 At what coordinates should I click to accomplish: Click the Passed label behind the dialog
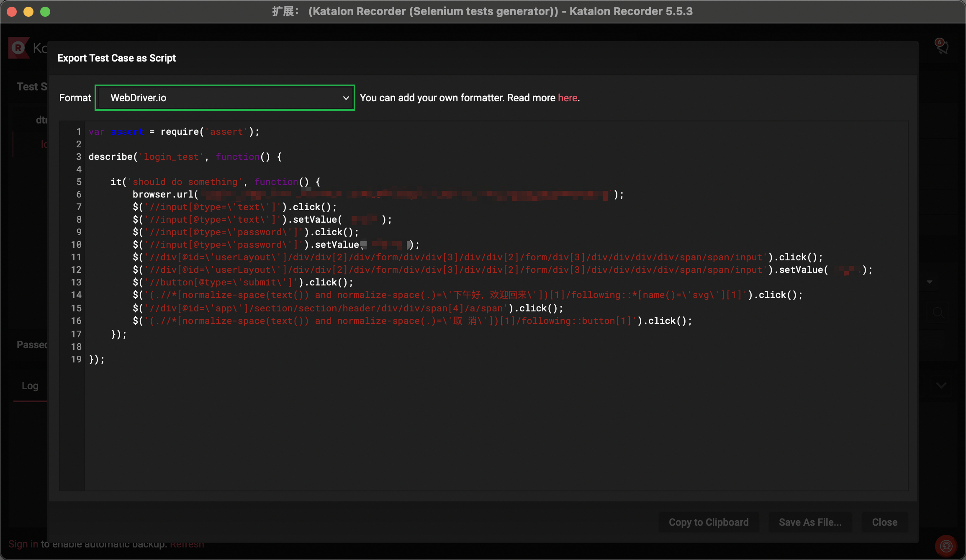tap(32, 344)
